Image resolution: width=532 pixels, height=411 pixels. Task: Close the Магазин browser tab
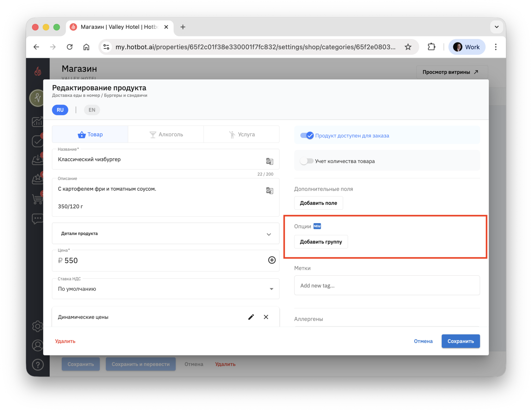tap(166, 27)
